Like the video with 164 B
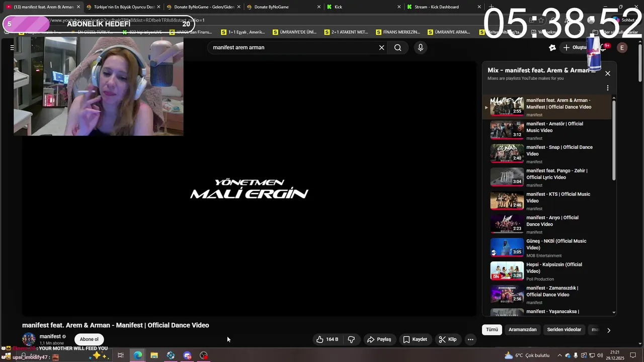This screenshot has height=362, width=644. [327, 339]
